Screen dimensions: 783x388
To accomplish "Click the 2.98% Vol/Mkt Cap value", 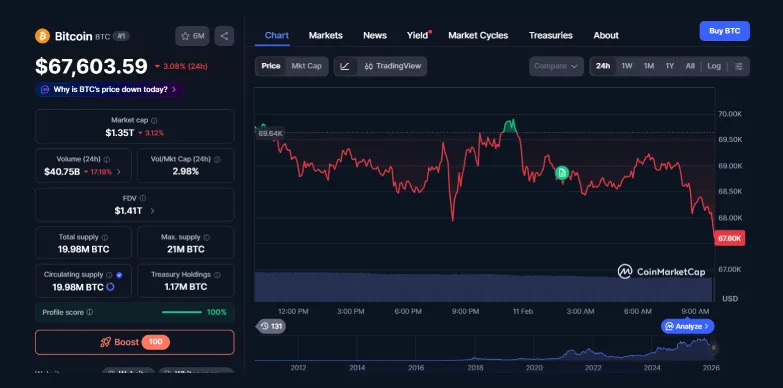I will (x=186, y=172).
